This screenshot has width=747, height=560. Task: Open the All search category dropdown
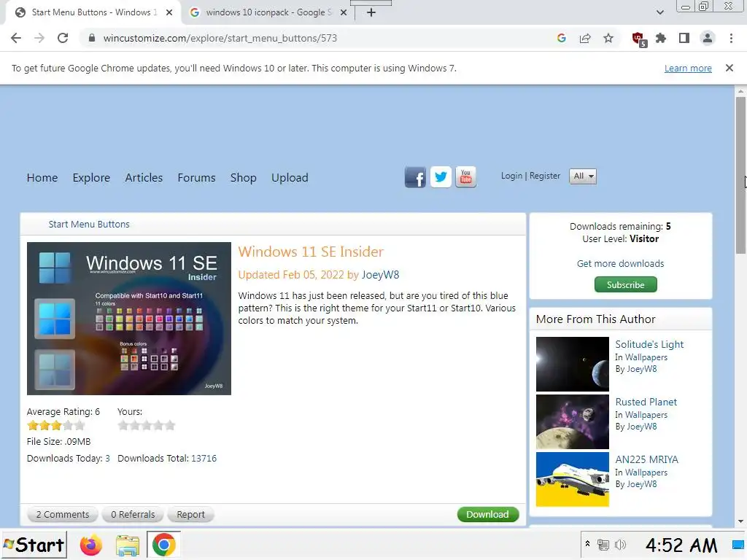click(583, 176)
